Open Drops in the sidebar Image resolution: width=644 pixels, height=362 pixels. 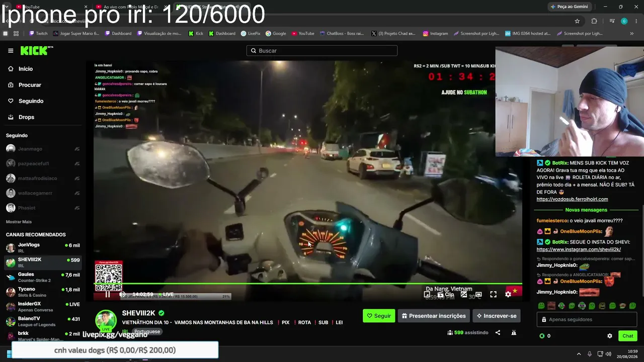pyautogui.click(x=26, y=117)
